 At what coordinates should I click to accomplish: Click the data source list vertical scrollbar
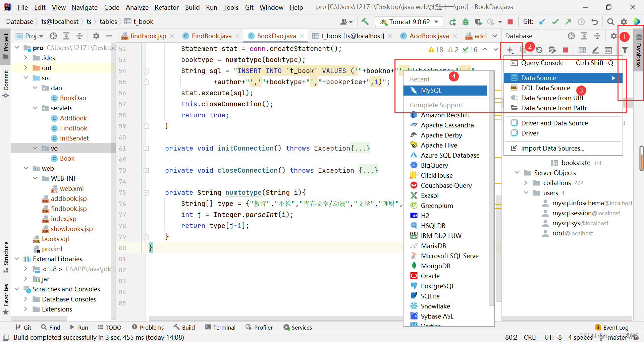492,188
